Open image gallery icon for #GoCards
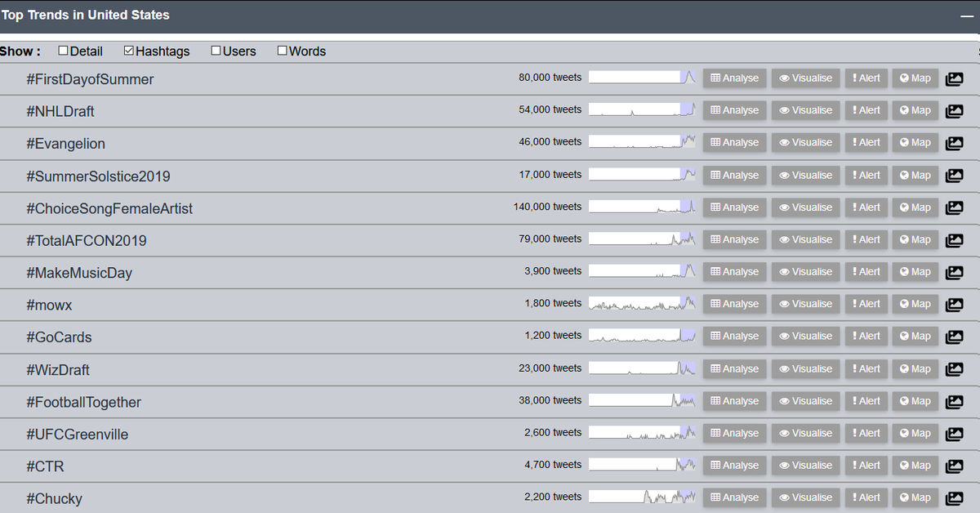Screen dimensions: 980x513 [x=954, y=337]
